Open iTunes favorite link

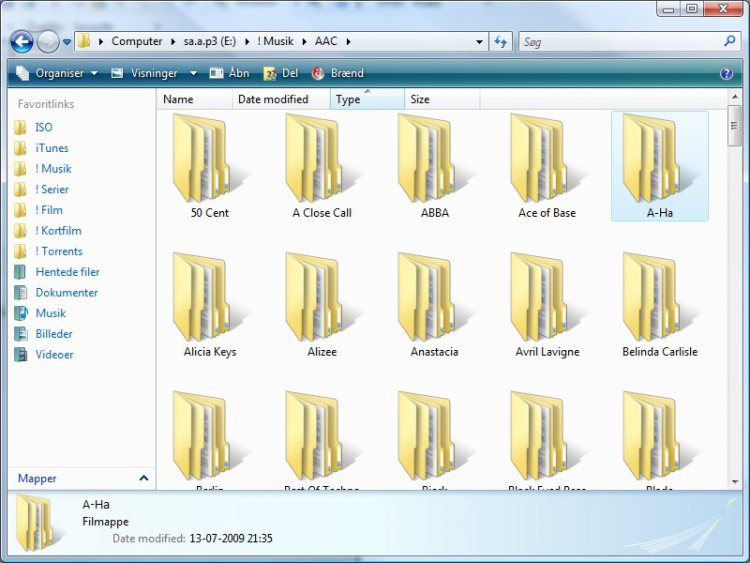pyautogui.click(x=41, y=148)
